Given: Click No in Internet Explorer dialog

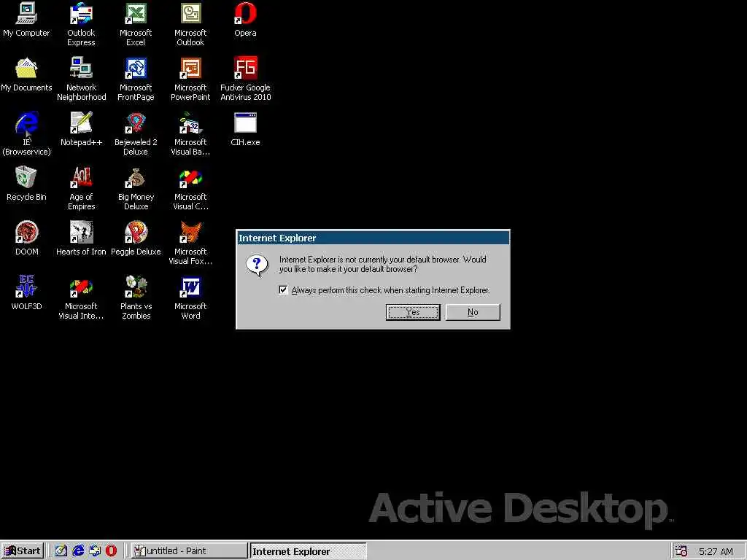Looking at the screenshot, I should (473, 312).
